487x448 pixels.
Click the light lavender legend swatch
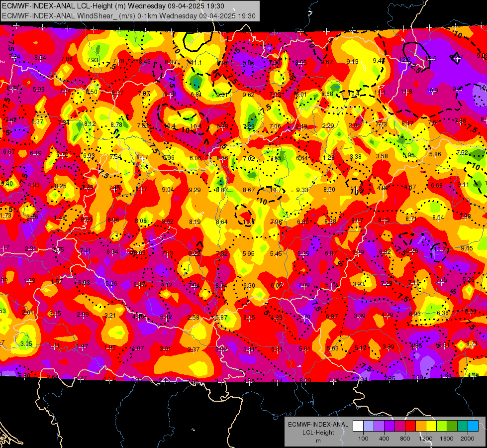[369, 426]
